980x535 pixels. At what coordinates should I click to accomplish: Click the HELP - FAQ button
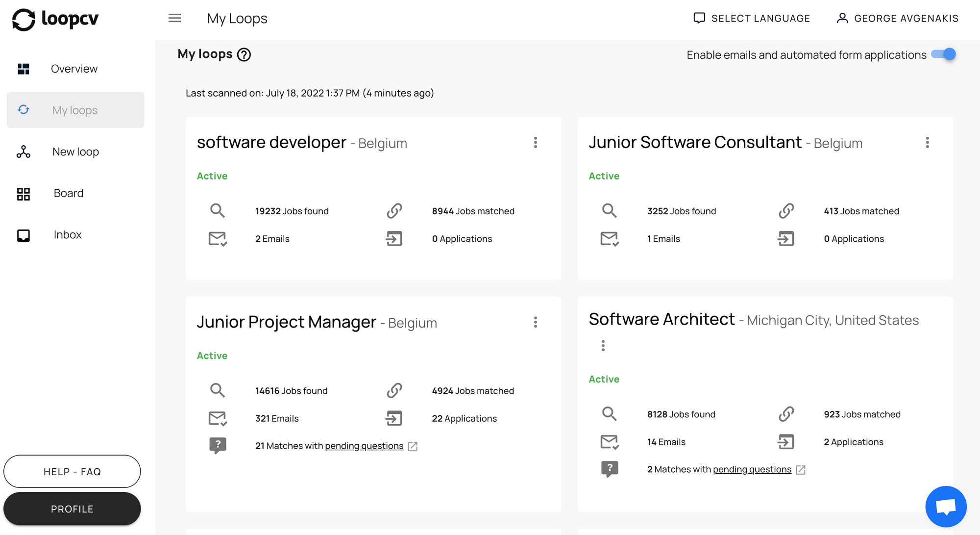click(x=73, y=471)
